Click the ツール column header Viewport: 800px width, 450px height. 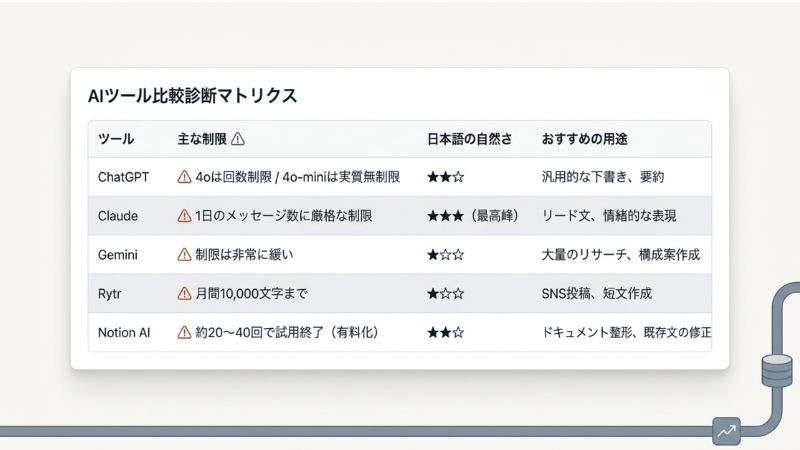click(x=116, y=139)
